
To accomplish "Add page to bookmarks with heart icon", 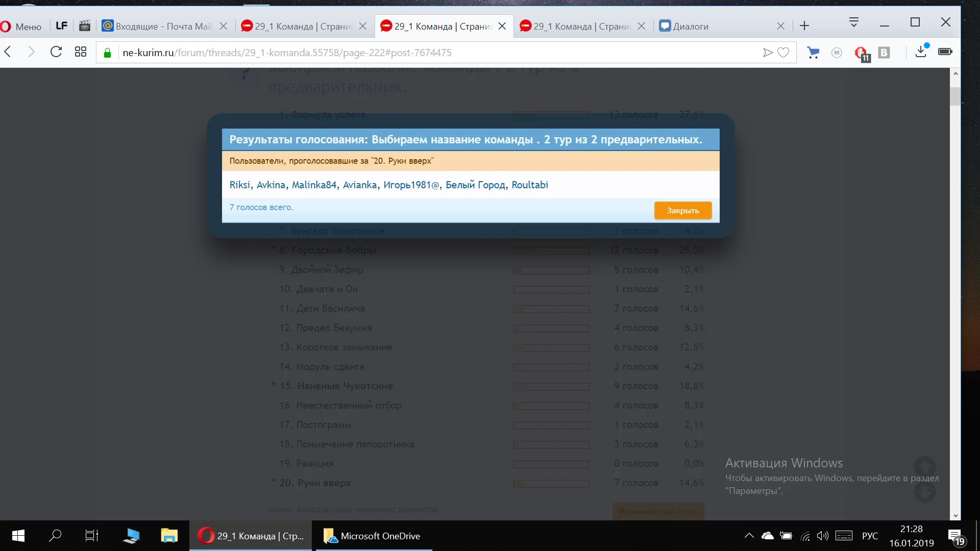I will [783, 53].
